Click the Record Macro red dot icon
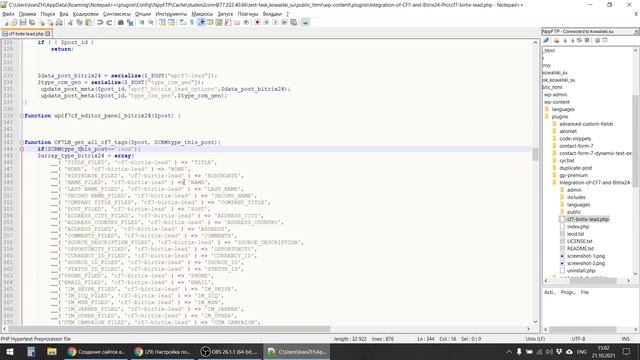This screenshot has width=640, height=360. (257, 22)
